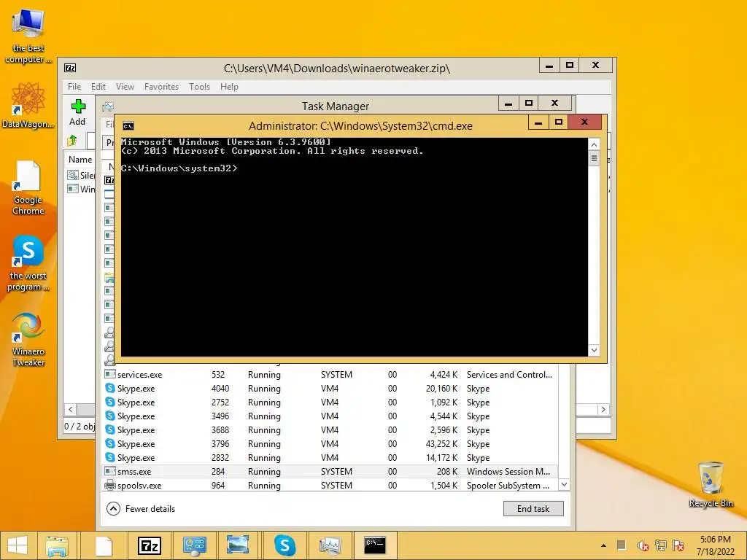Switch to Command Prompt in the taskbar

[x=375, y=545]
